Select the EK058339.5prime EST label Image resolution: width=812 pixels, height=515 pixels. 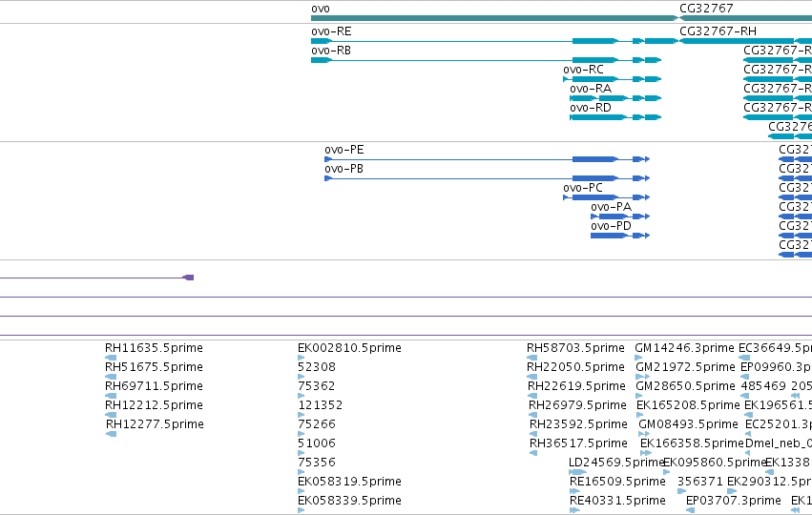tap(349, 501)
